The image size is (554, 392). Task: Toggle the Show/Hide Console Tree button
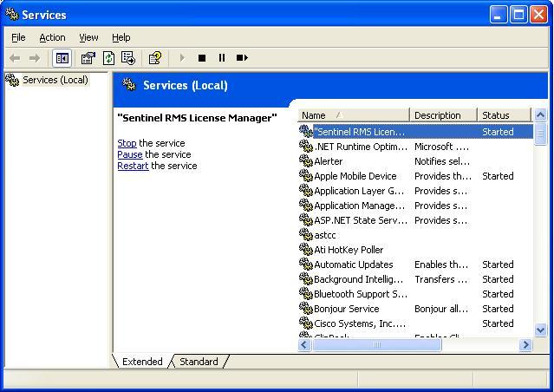click(62, 58)
